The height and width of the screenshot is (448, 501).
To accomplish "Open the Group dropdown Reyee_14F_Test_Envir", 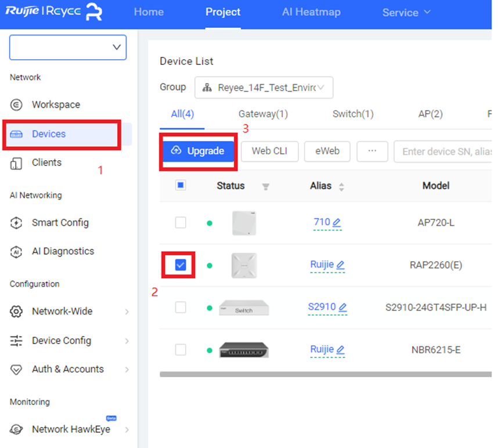I will [x=264, y=88].
